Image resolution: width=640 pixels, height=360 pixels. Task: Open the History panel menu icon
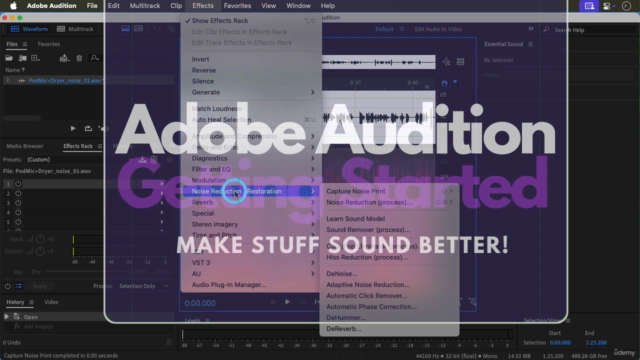pyautogui.click(x=31, y=302)
